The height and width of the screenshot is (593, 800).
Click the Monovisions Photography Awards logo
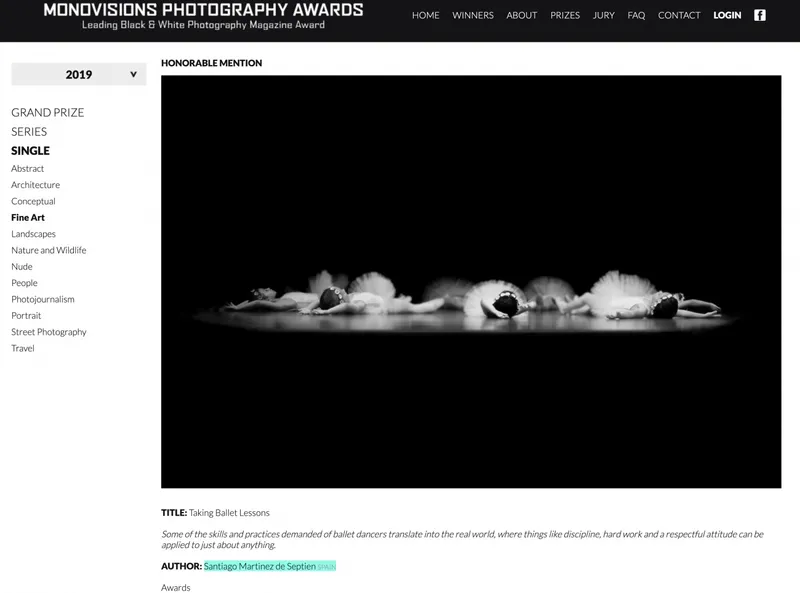click(x=203, y=16)
